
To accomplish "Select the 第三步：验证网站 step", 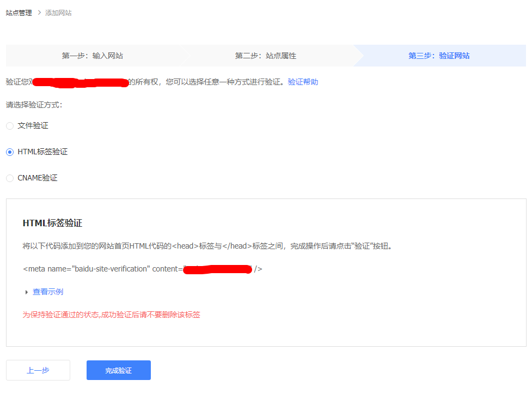I will point(439,56).
